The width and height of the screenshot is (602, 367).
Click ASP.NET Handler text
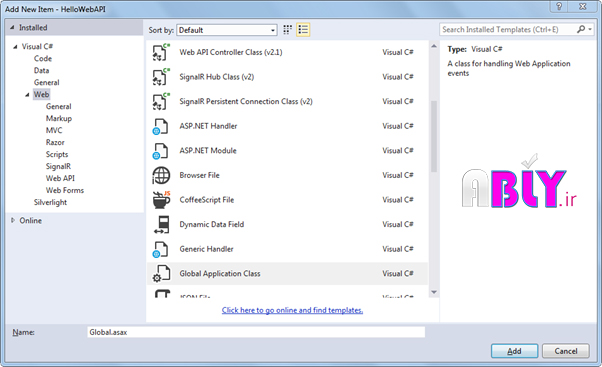[208, 126]
